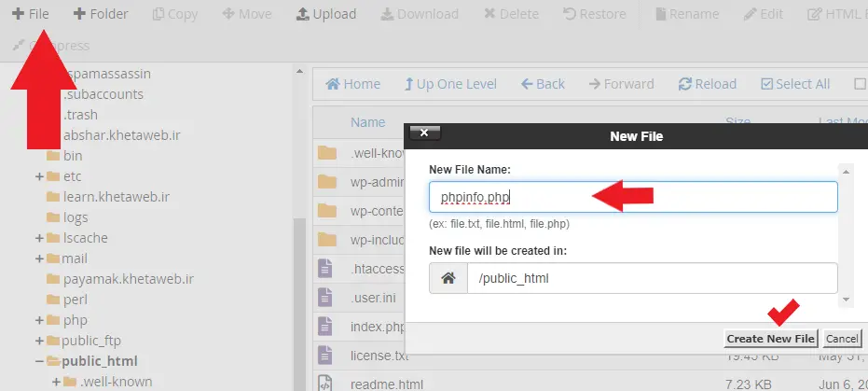
Task: Click the home icon beside path field
Action: [448, 278]
